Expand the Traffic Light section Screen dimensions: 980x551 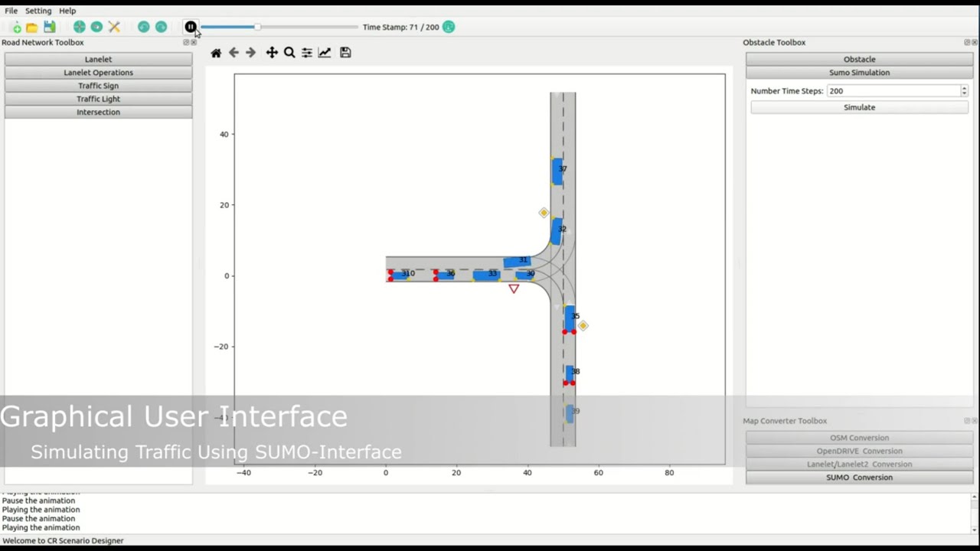tap(98, 99)
